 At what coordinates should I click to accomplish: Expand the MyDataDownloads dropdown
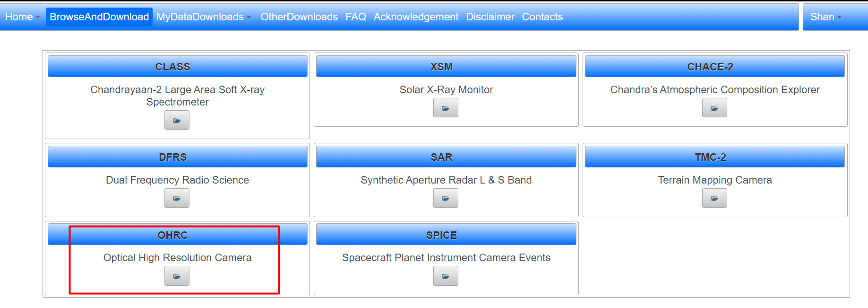tap(204, 17)
